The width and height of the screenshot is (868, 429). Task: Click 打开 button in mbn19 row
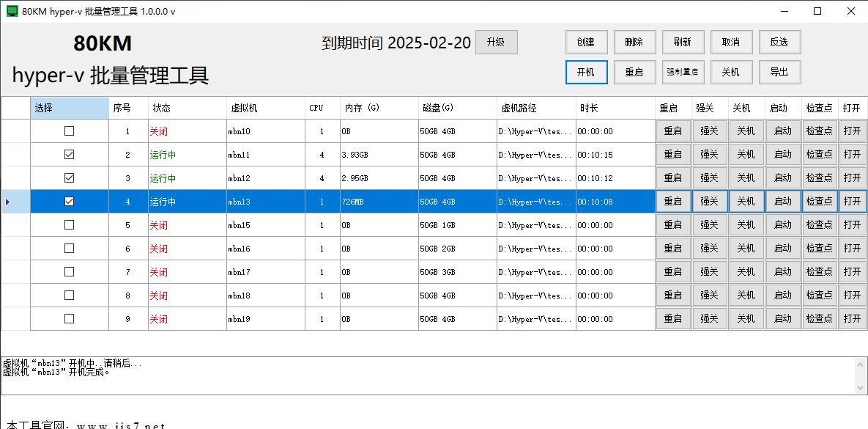853,319
